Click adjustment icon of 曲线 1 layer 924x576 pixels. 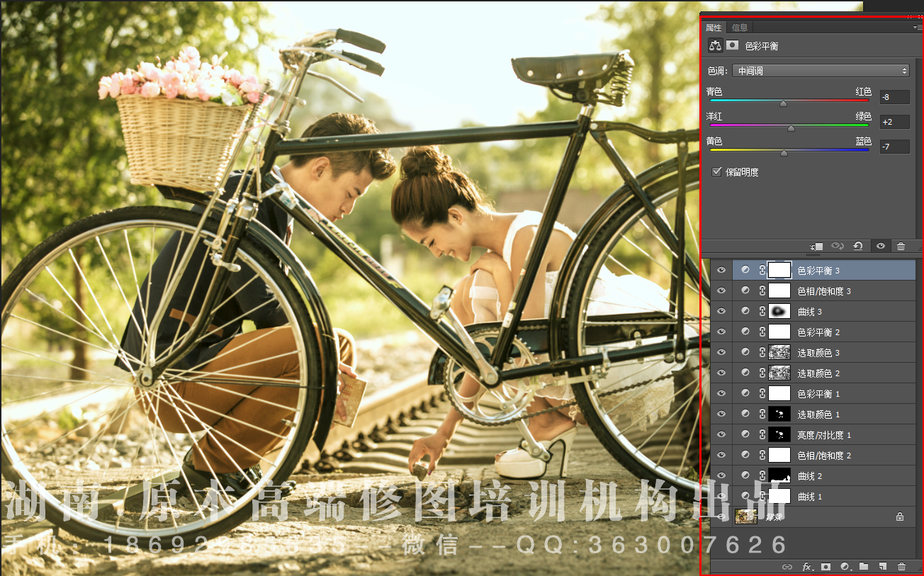745,496
